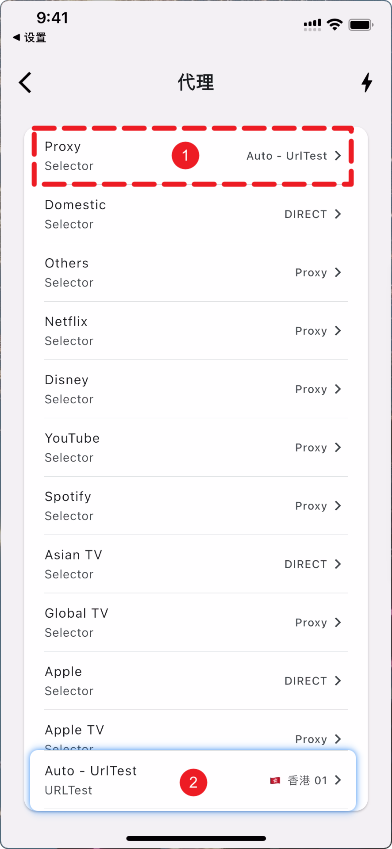Tap the lightning bolt speed test icon
Screen dimensions: 392x849
point(367,82)
